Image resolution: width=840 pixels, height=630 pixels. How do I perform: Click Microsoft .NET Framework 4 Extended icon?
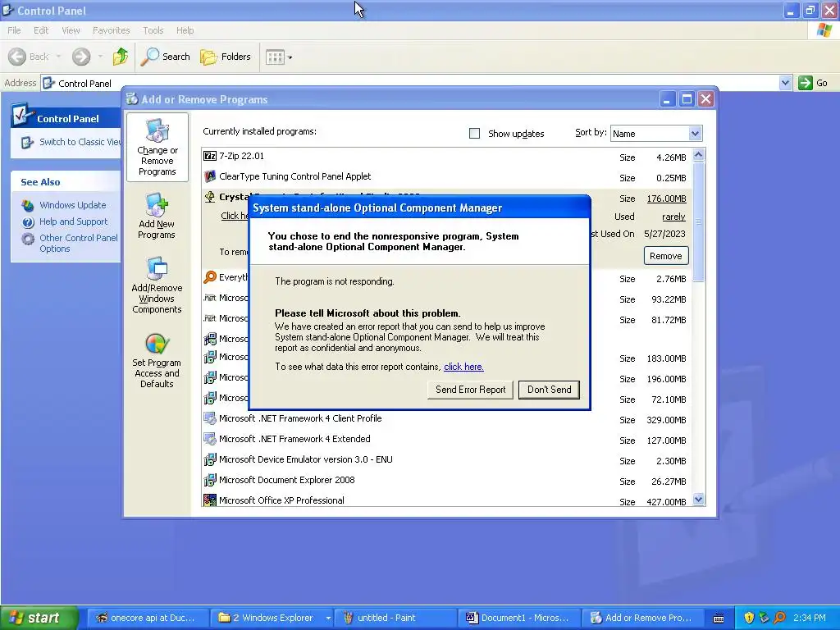(210, 439)
